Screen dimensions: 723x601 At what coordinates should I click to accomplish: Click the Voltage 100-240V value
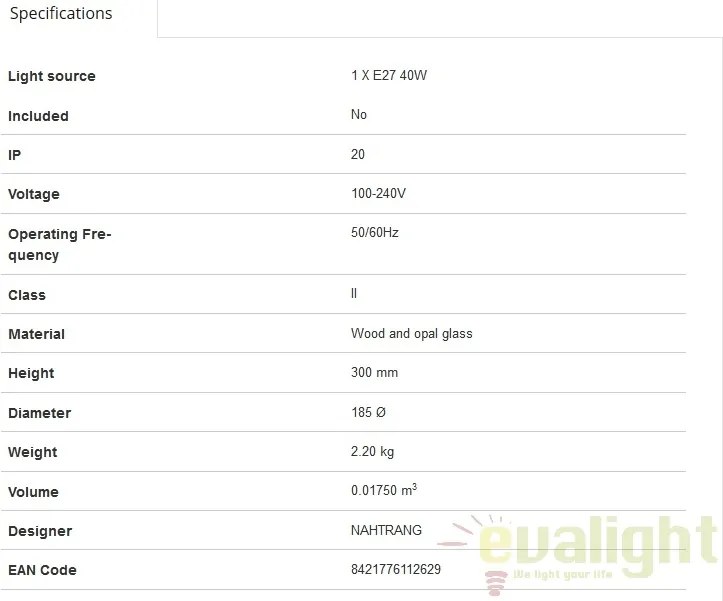coord(378,193)
